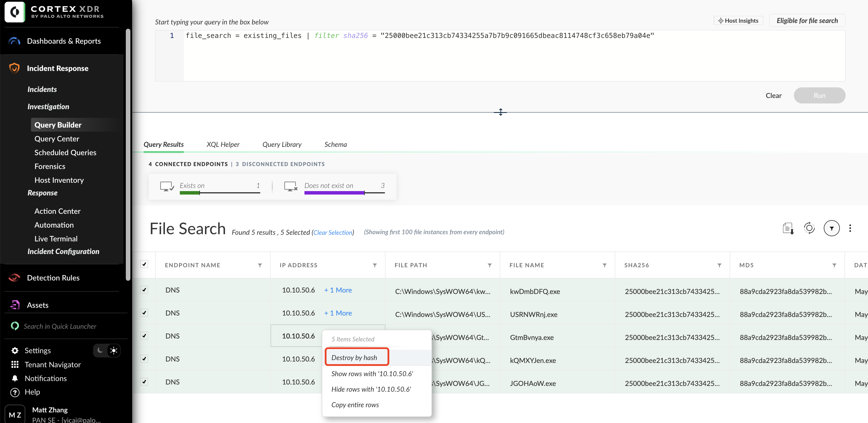Open SHA256 column filter
Image resolution: width=868 pixels, height=423 pixels.
[x=720, y=266]
